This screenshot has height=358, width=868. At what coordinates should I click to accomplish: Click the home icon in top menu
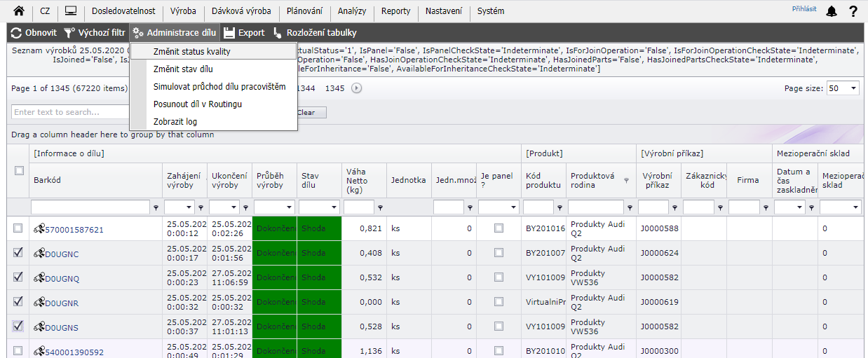coord(19,11)
